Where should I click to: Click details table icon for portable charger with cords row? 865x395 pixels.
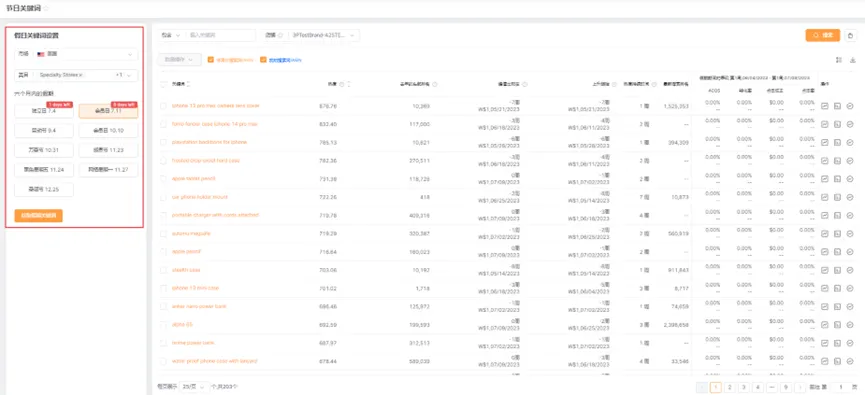click(837, 215)
